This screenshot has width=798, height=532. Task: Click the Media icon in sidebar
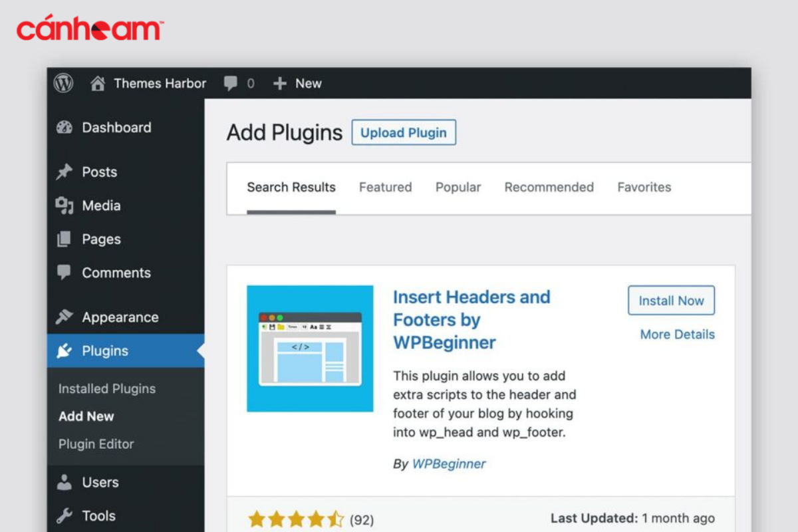pyautogui.click(x=64, y=206)
